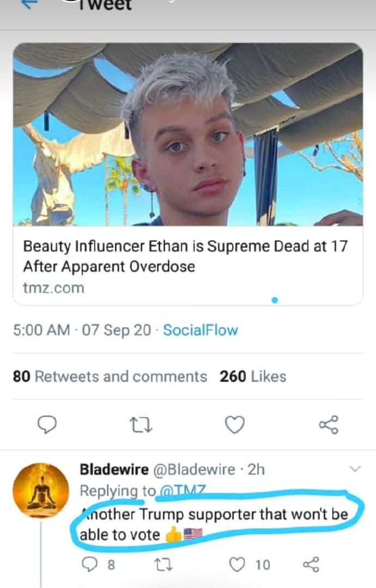This screenshot has width=376, height=588.
Task: Open the dropdown chevron on Bladewire's reply
Action: (x=355, y=469)
